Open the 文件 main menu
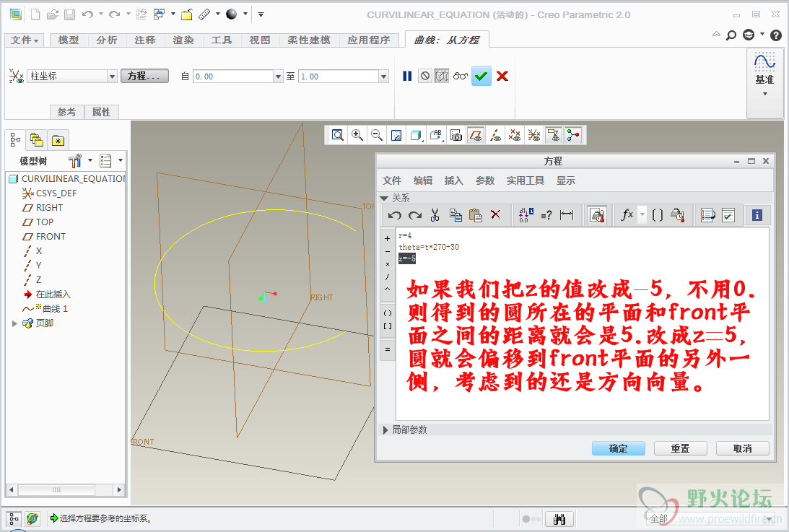Viewport: 789px width, 532px height. coord(25,40)
